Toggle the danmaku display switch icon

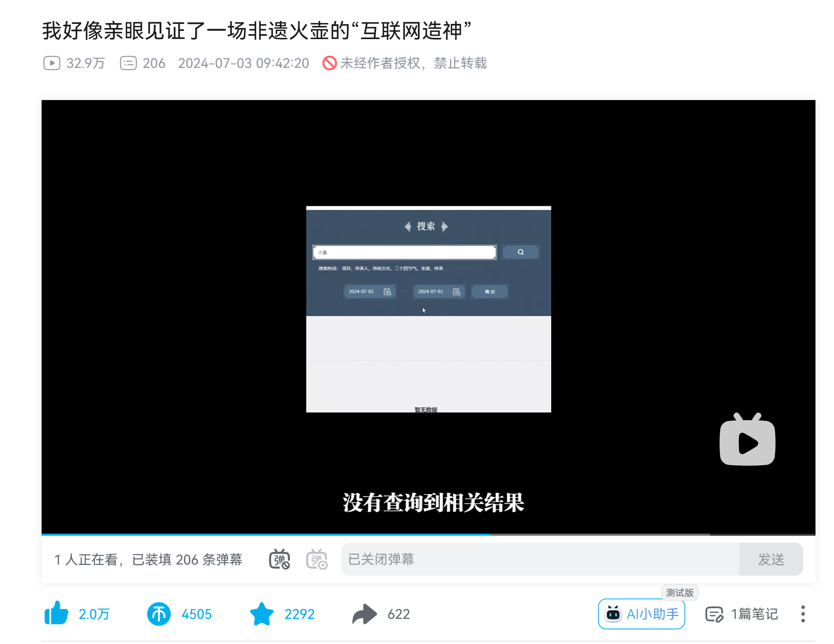click(280, 559)
